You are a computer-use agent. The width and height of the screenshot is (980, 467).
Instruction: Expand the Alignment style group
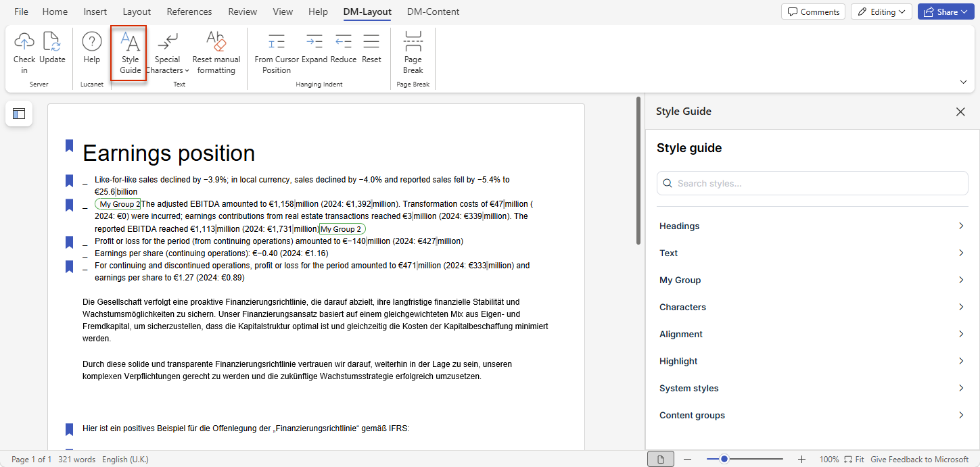point(812,334)
